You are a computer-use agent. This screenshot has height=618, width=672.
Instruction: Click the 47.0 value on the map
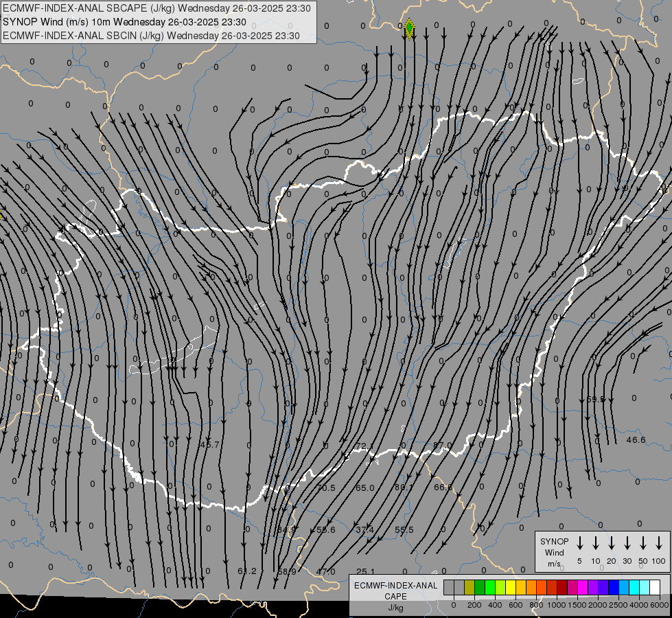(x=326, y=572)
